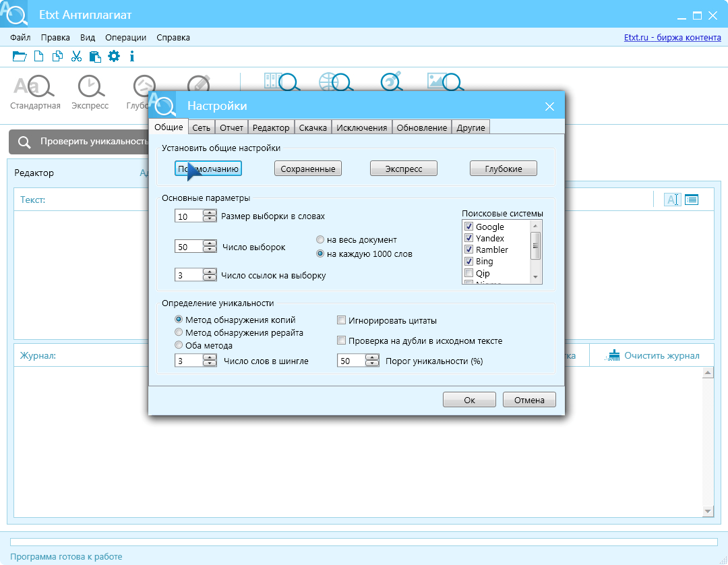
Task: Check the Google search engine box
Action: click(x=469, y=227)
